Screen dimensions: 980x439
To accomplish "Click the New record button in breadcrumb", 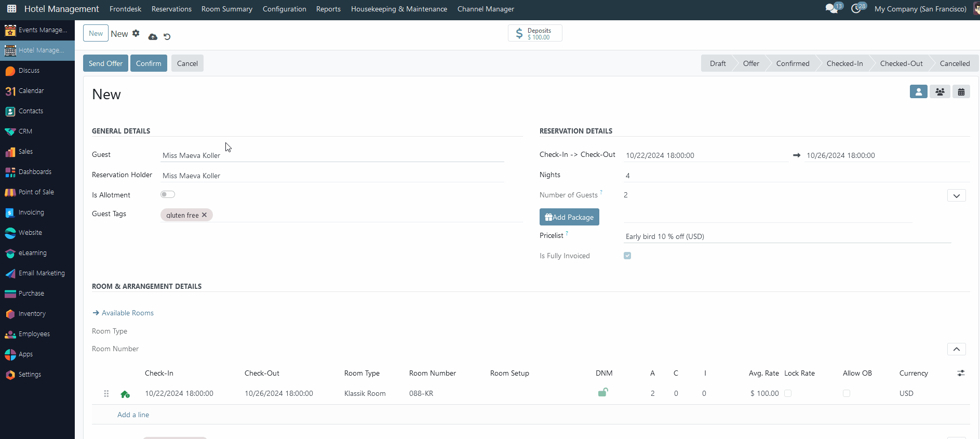I will 96,33.
